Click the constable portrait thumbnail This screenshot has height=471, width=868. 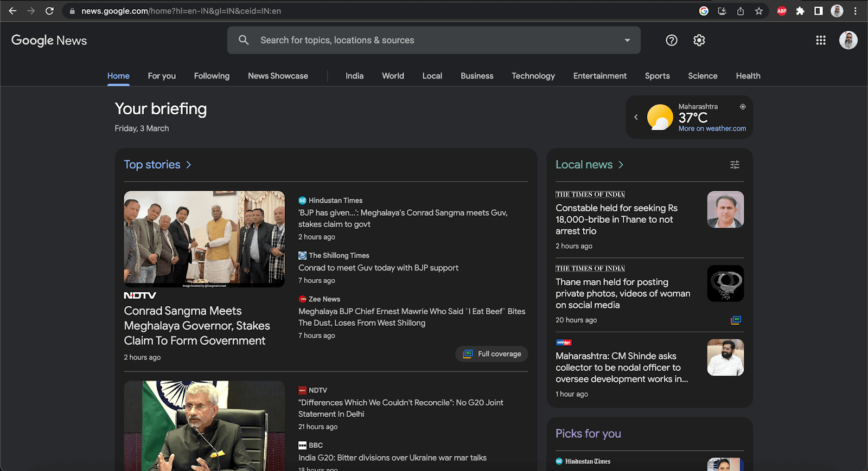[x=725, y=209]
